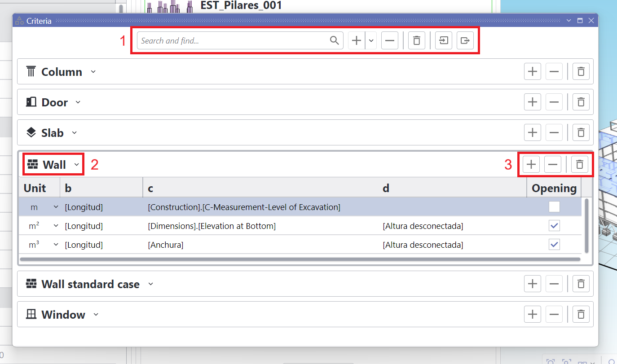The width and height of the screenshot is (617, 364).
Task: Delete criteria in Wall standard case group
Action: pos(581,284)
